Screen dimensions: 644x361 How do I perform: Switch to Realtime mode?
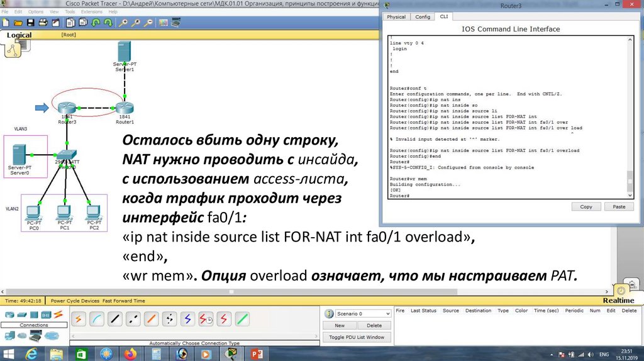618,300
